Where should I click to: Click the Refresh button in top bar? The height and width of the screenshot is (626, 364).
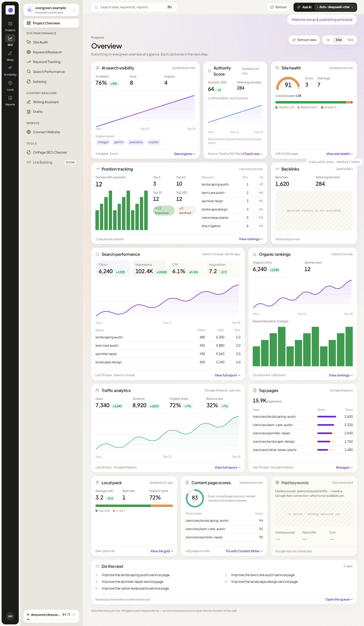(x=278, y=7)
